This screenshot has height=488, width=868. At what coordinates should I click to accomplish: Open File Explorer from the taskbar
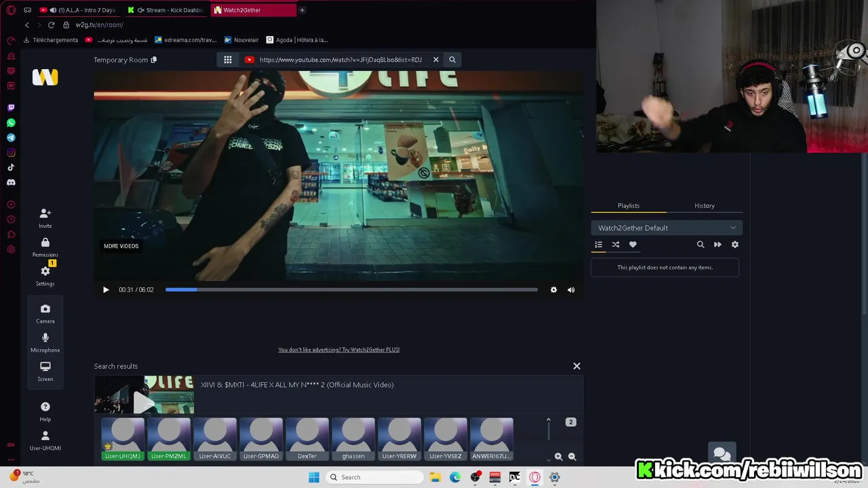[435, 477]
